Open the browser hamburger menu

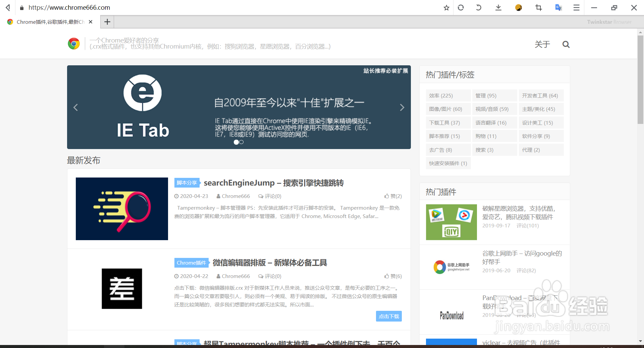click(x=577, y=7)
